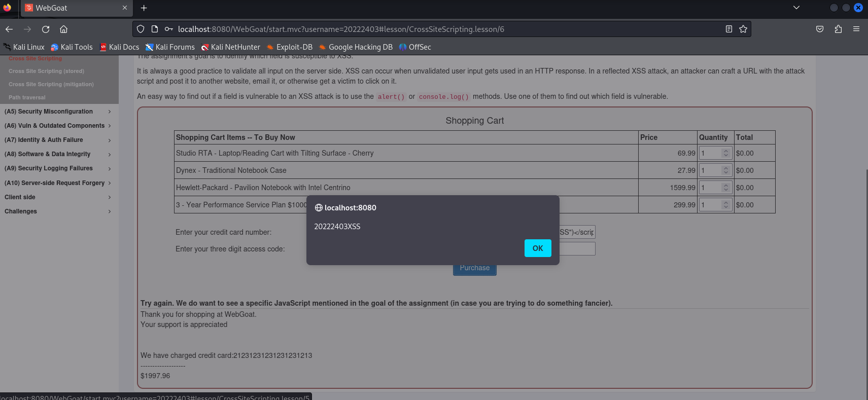
Task: Click the Shopping Cart heading
Action: (x=475, y=121)
